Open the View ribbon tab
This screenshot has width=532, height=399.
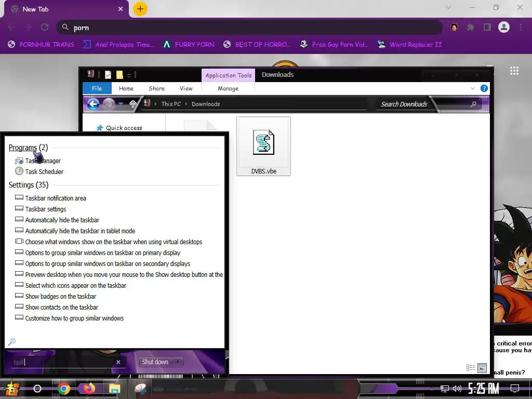click(186, 88)
